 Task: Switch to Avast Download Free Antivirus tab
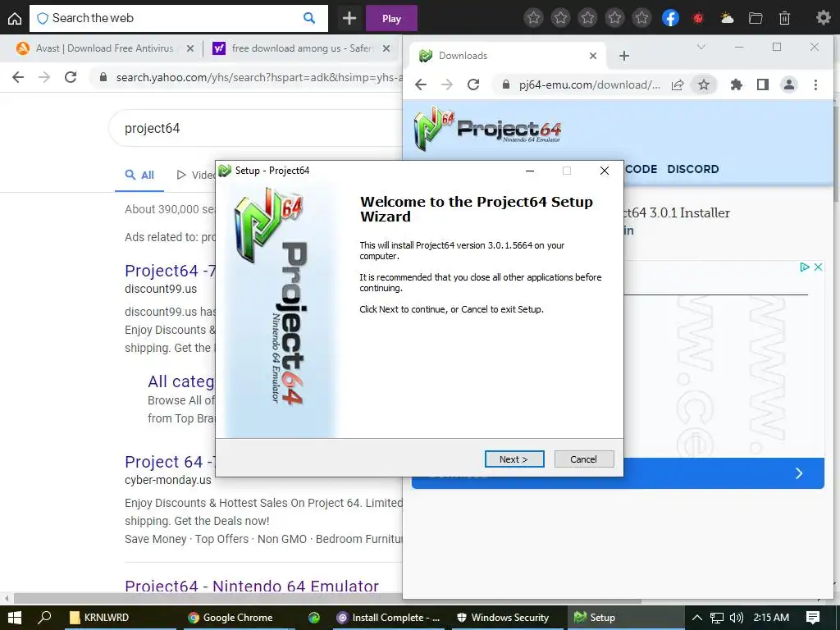point(104,48)
